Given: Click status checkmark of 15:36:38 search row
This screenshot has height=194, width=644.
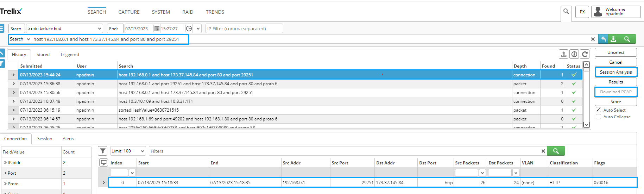Looking at the screenshot, I should click(x=574, y=84).
